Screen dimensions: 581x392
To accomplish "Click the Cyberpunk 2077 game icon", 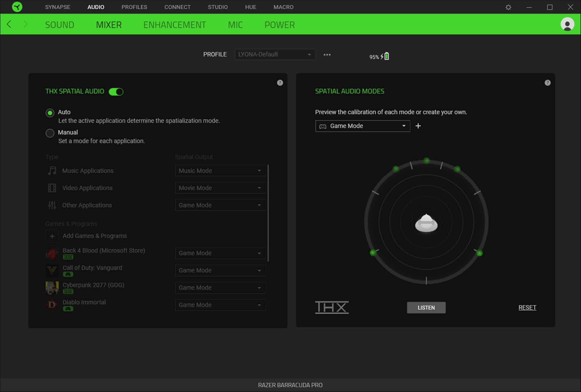I will click(x=52, y=288).
